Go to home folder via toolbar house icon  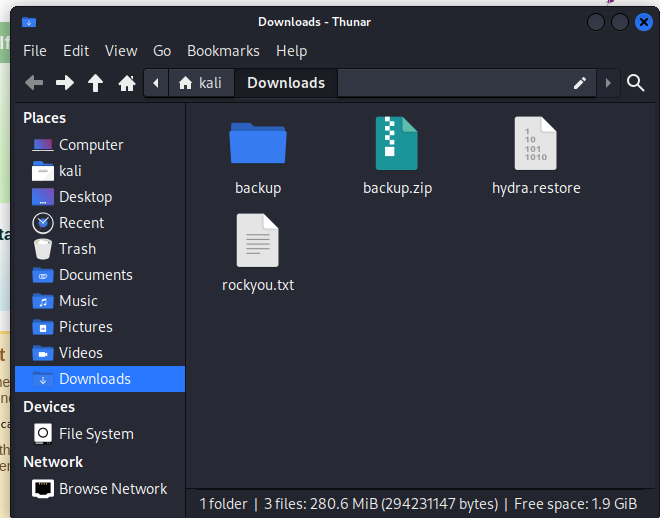click(127, 83)
